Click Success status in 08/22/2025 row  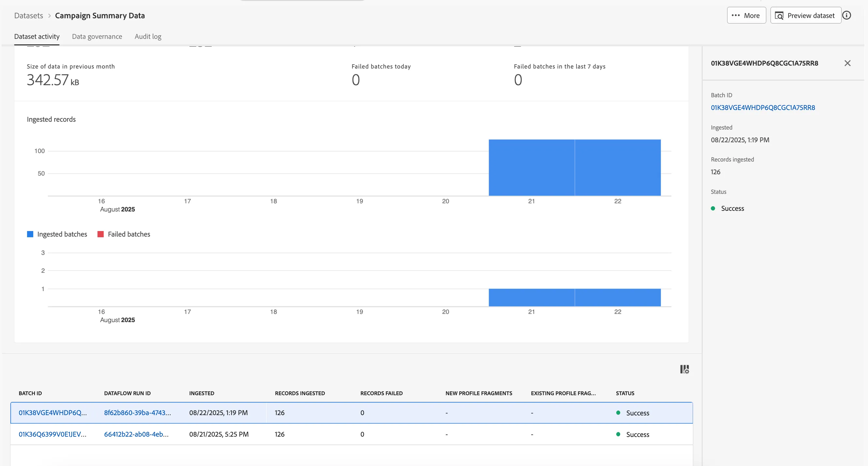click(x=633, y=413)
